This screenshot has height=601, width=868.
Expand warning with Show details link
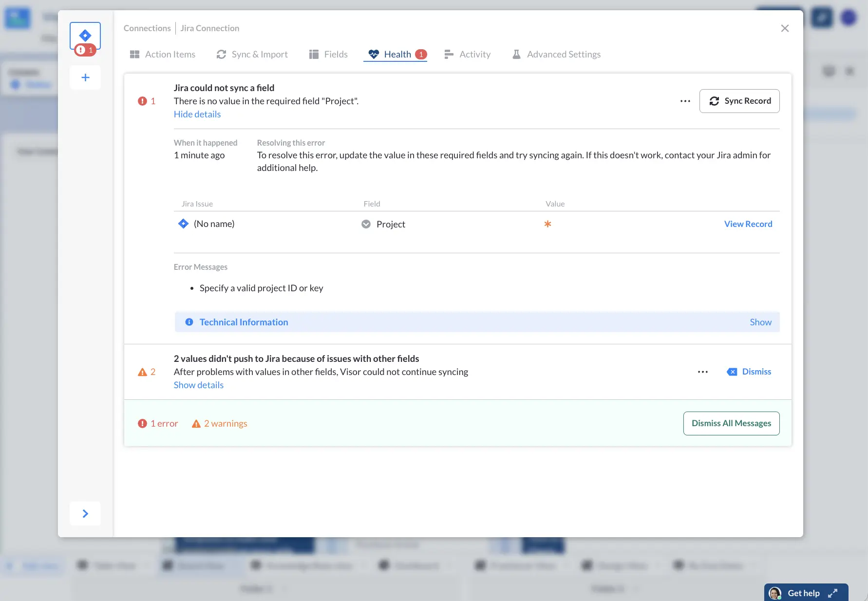[x=199, y=385]
